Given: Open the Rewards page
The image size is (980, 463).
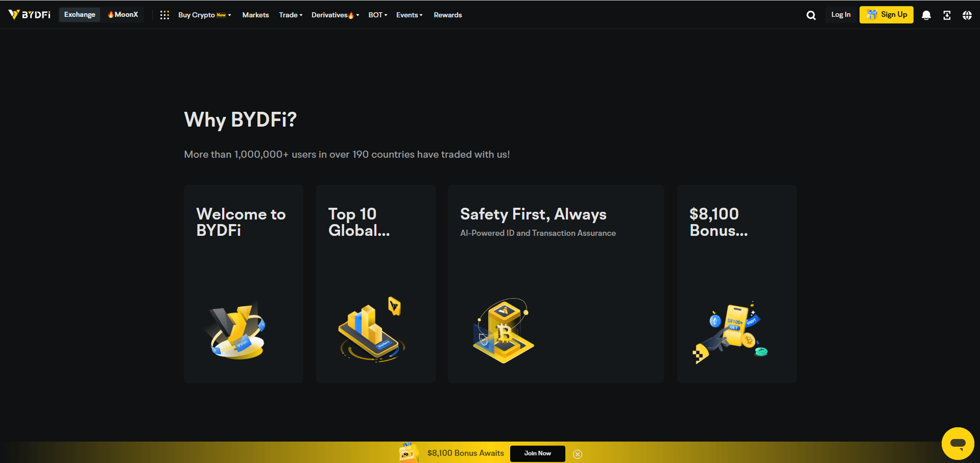Looking at the screenshot, I should click(x=447, y=15).
